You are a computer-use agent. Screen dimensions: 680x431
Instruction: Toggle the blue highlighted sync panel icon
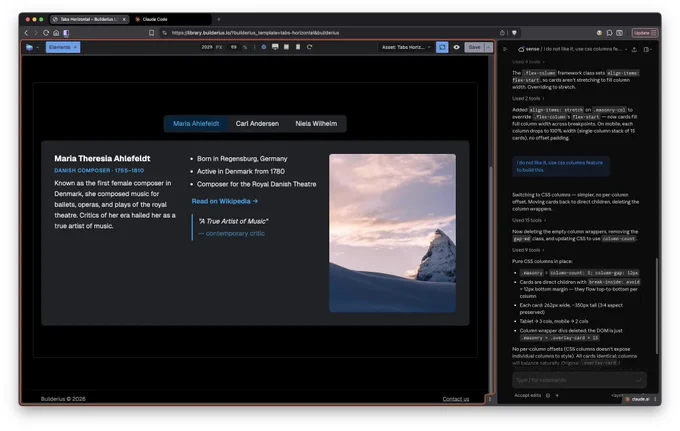pos(442,47)
